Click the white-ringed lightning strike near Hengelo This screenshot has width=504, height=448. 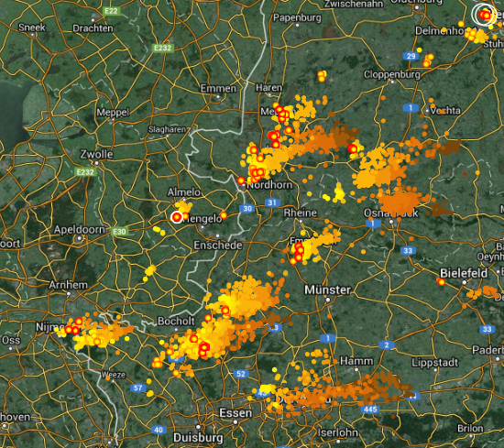(177, 217)
